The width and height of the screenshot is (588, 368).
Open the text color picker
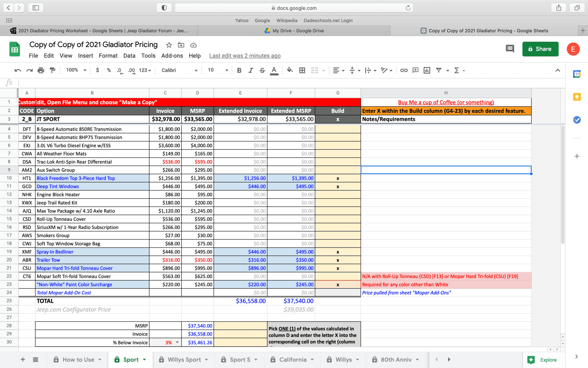(274, 71)
